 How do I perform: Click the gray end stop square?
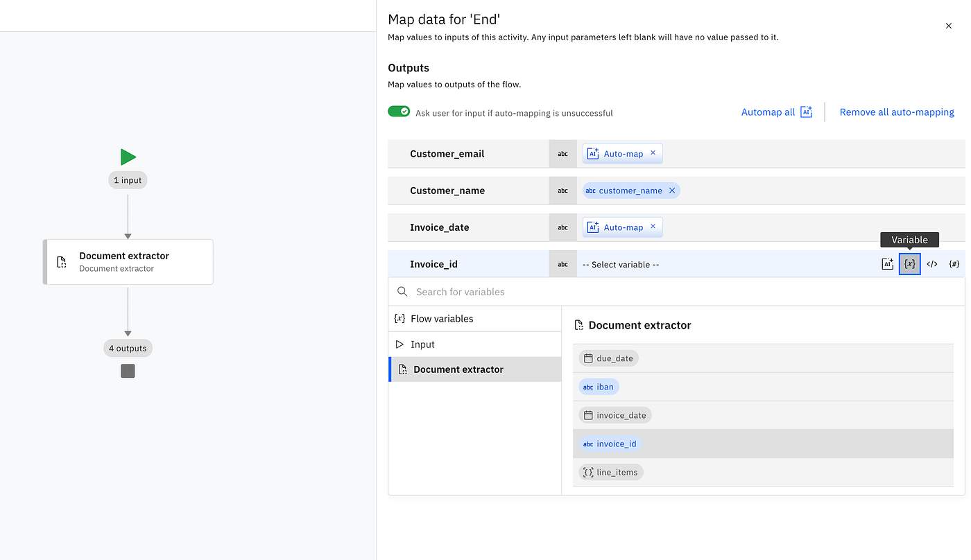[128, 371]
